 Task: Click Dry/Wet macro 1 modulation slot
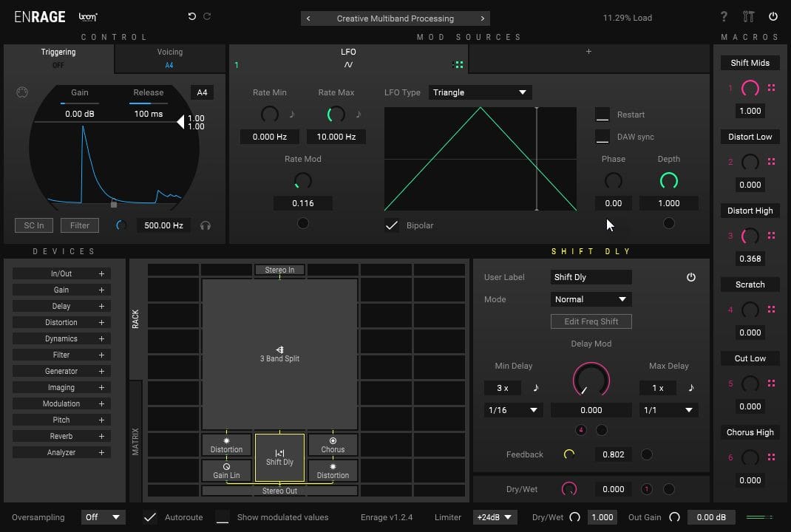tap(647, 488)
